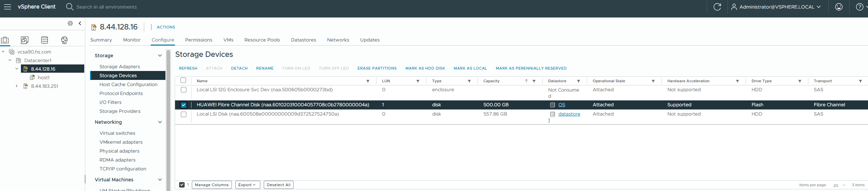
Task: Collapse the navigator panel with arrow
Action: tap(80, 23)
